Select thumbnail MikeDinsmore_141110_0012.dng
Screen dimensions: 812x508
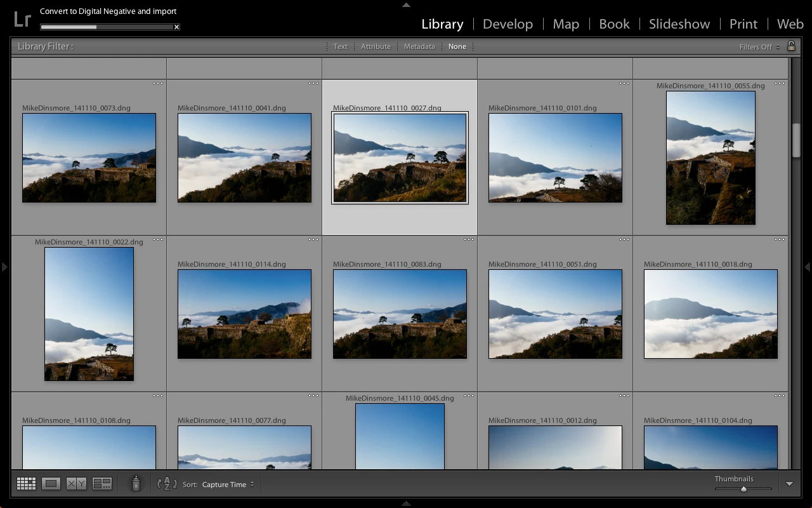(x=555, y=448)
